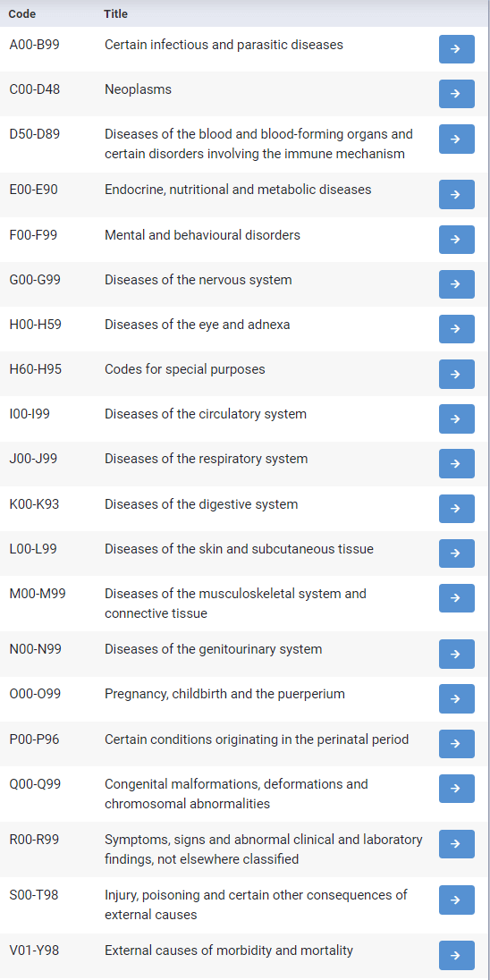This screenshot has height=980, width=490.
Task: Go to Endocrine, nutritional and metabolic diseases
Action: [456, 194]
